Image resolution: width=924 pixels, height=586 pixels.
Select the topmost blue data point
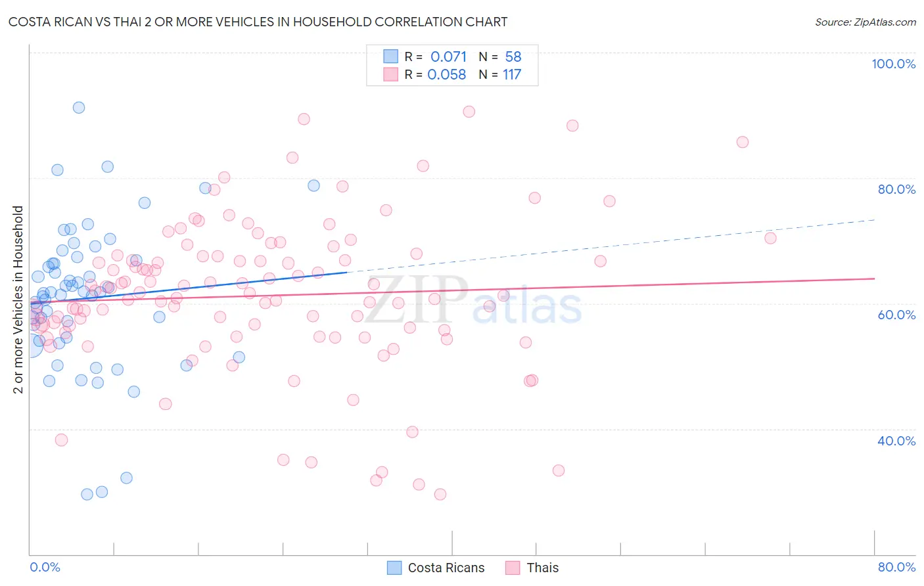pyautogui.click(x=79, y=108)
